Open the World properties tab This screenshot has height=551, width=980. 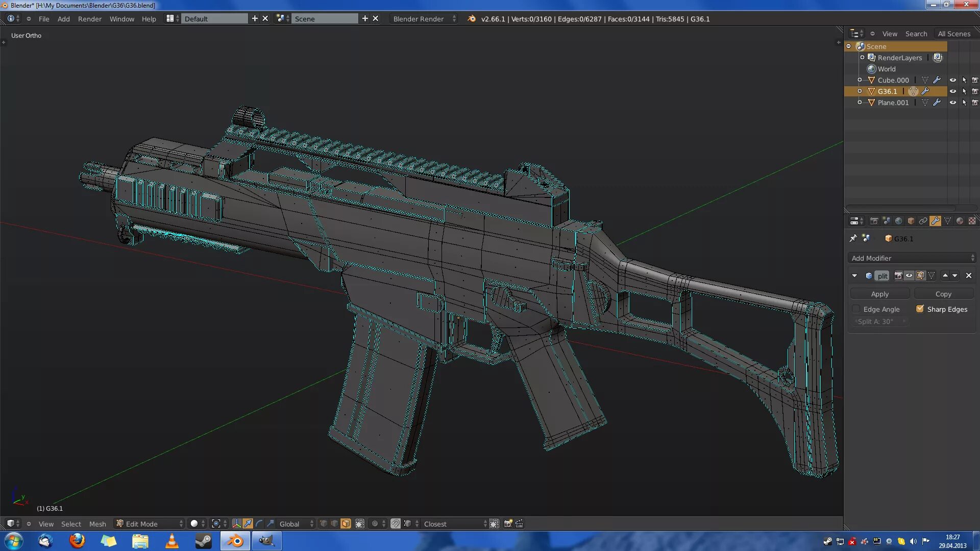[x=898, y=221]
